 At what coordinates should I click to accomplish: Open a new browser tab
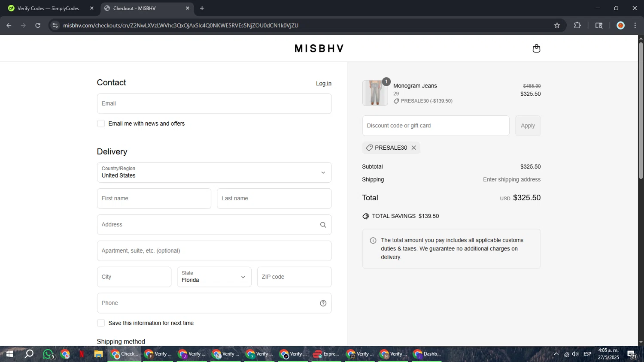(x=202, y=8)
